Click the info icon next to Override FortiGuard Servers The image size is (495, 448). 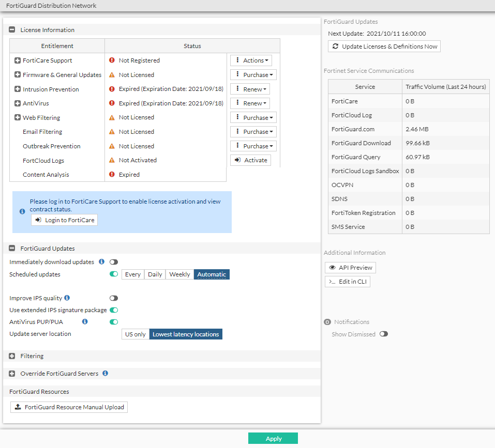point(105,373)
